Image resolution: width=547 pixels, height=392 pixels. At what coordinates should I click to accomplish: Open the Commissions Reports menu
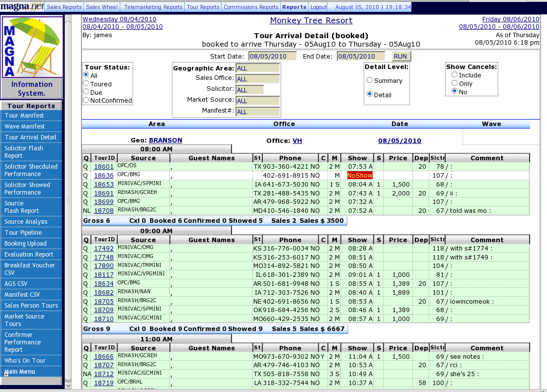click(x=251, y=7)
